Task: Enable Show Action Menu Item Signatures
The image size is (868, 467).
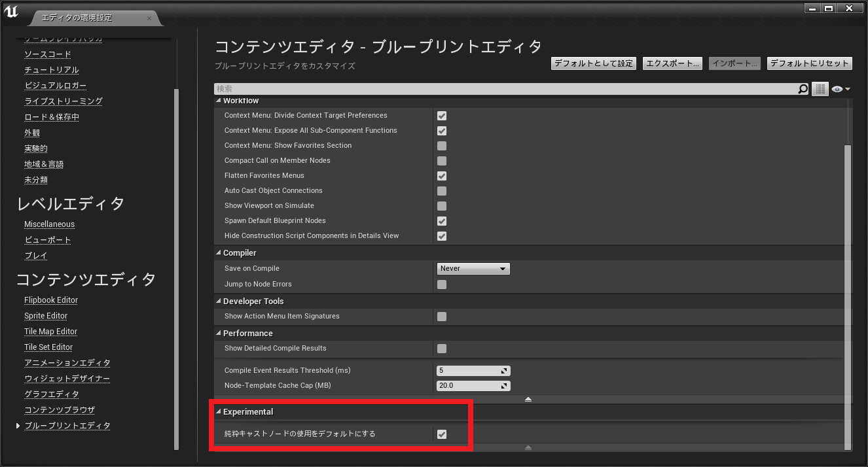Action: (x=442, y=316)
